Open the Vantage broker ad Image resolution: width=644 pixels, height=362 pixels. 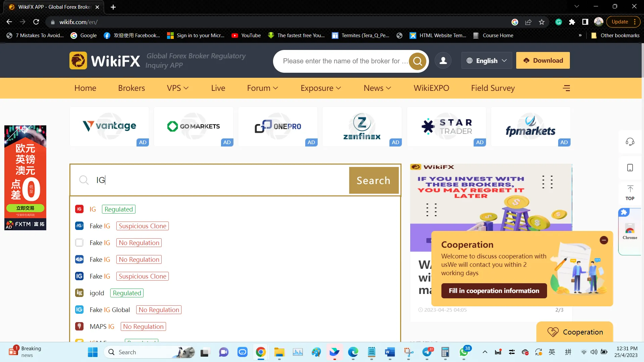[109, 127]
